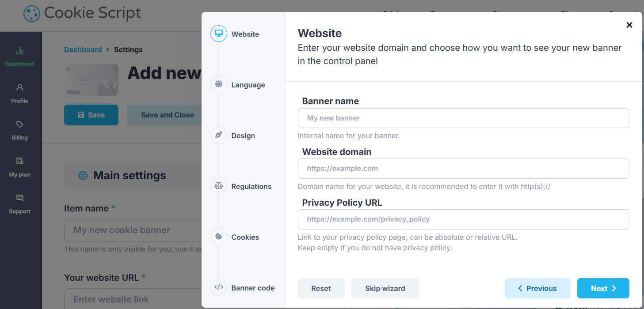
Task: Click the Privacy Policy URL field
Action: click(463, 219)
